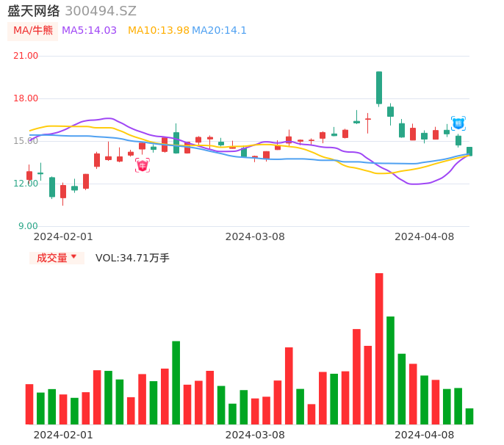Click the tallest green volume bar on the right
This screenshot has height=445, width=504.
(390, 370)
